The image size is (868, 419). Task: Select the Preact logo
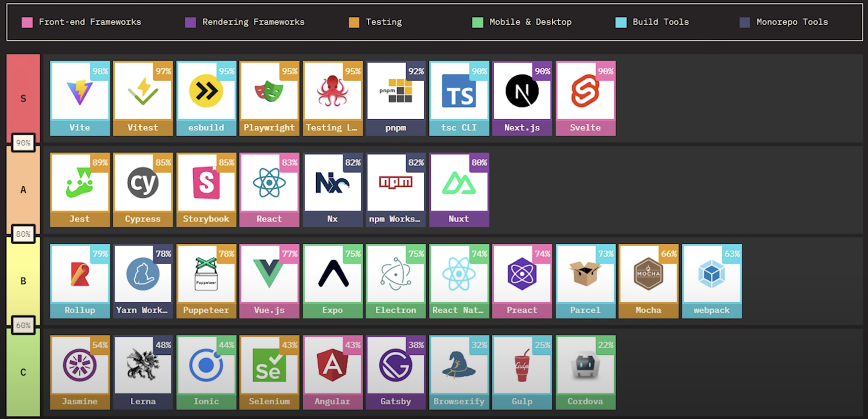[x=522, y=274]
